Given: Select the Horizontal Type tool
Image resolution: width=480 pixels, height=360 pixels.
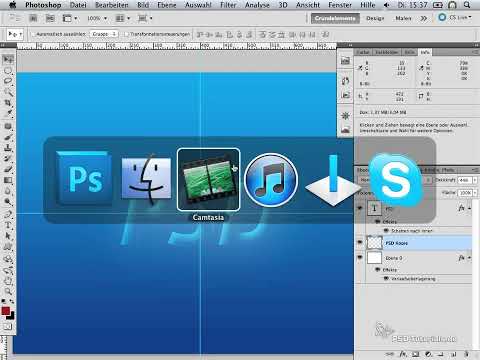Looking at the screenshot, I should pos(8,225).
